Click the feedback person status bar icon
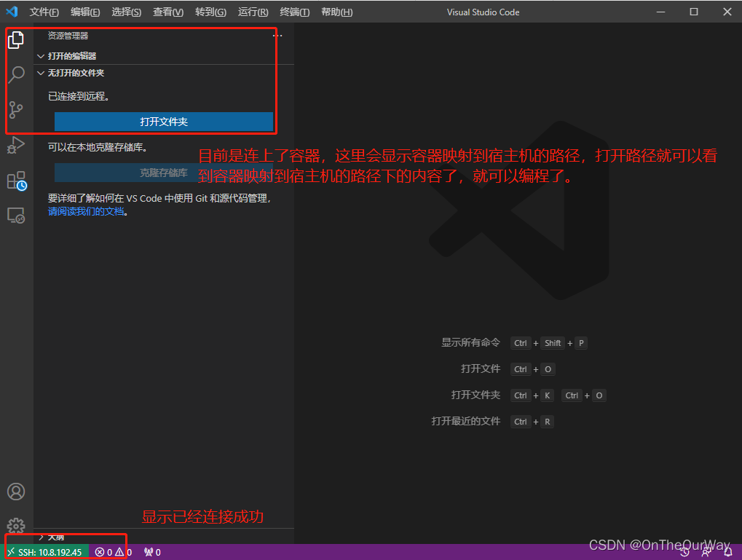 click(706, 553)
